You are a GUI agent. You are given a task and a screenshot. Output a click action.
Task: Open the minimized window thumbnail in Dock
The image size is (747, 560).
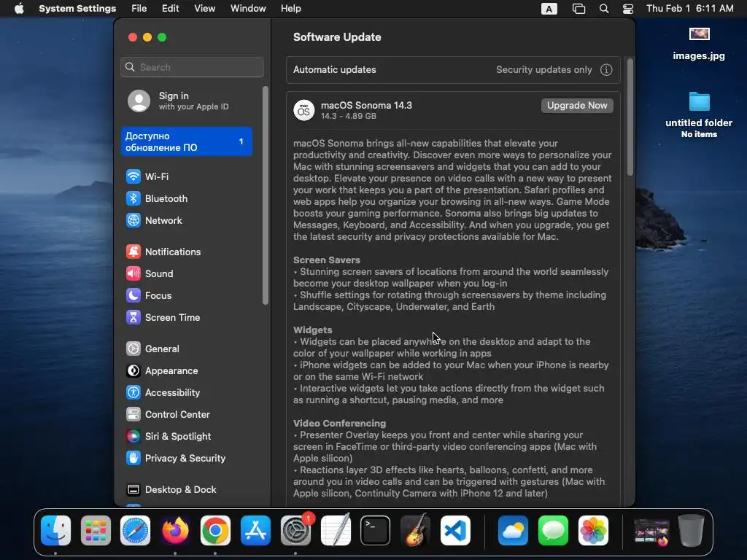651,532
